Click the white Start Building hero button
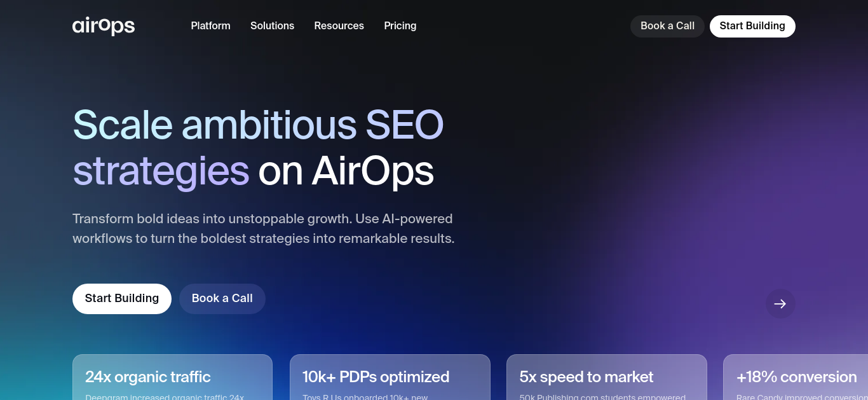Viewport: 868px width, 400px height. coord(122,299)
